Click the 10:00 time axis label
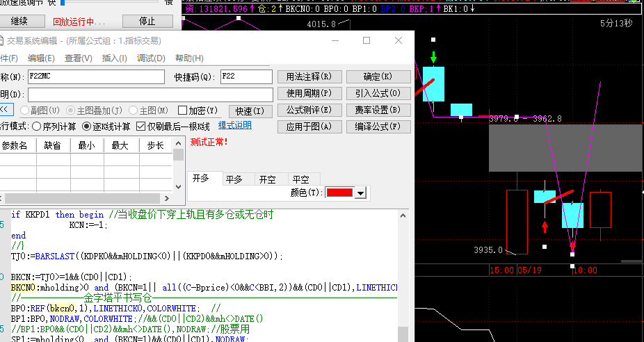Image resolution: width=644 pixels, height=342 pixels. pos(585,270)
